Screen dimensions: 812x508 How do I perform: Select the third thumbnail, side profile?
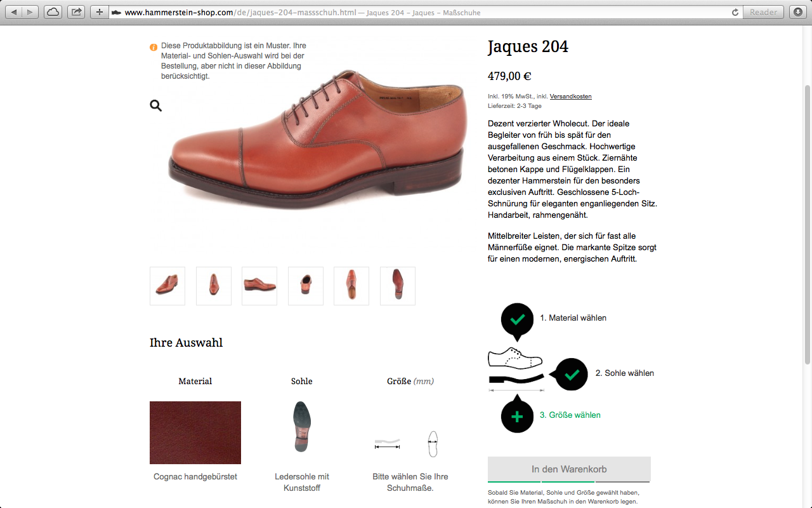(x=259, y=286)
